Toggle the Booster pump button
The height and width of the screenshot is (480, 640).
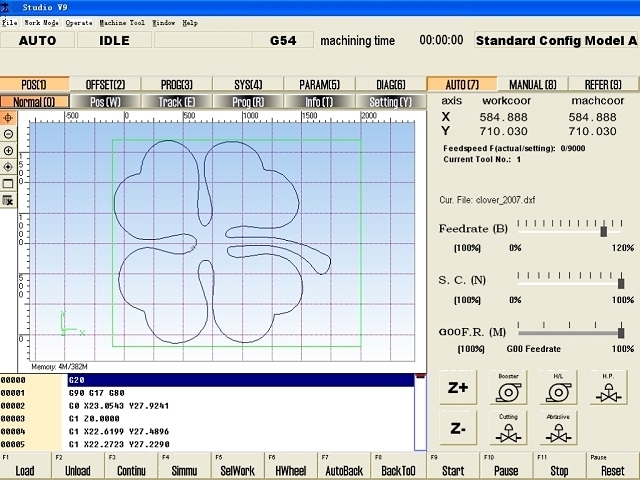point(509,389)
